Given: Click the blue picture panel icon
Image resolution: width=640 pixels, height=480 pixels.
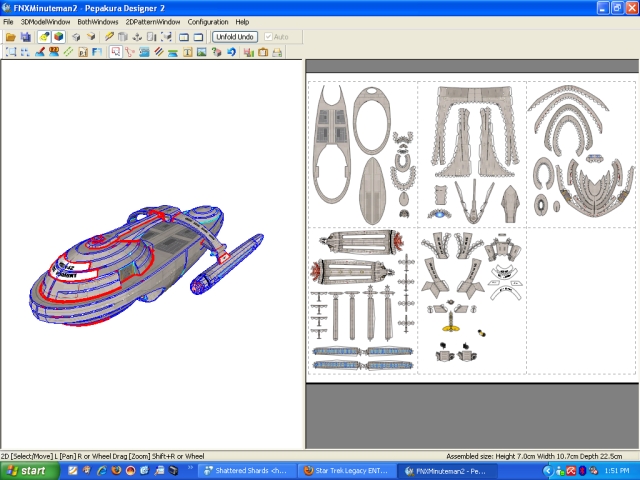Looking at the screenshot, I should point(144,52).
